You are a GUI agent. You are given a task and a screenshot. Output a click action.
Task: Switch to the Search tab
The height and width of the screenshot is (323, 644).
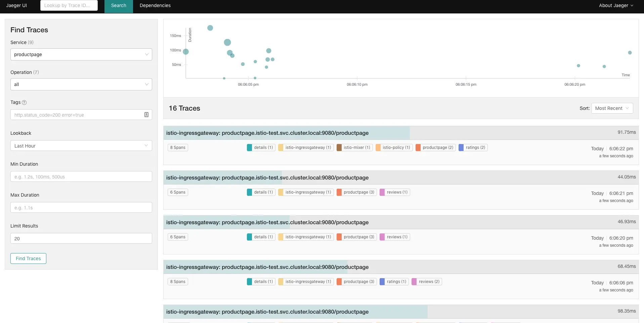(x=119, y=6)
